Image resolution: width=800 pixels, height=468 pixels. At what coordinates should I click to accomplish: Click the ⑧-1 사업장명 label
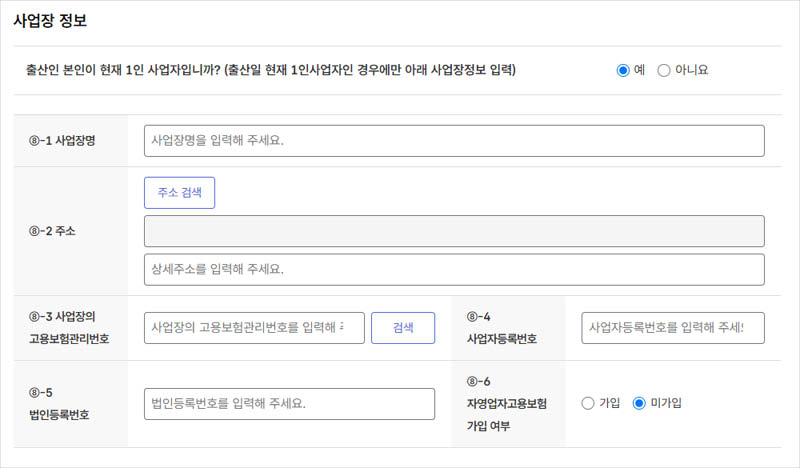(62, 141)
